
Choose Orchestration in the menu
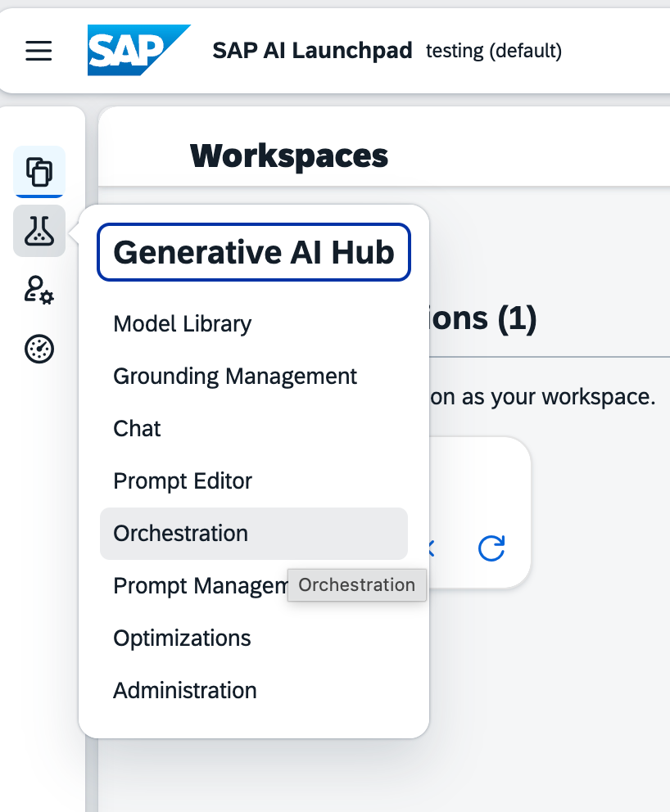point(254,534)
